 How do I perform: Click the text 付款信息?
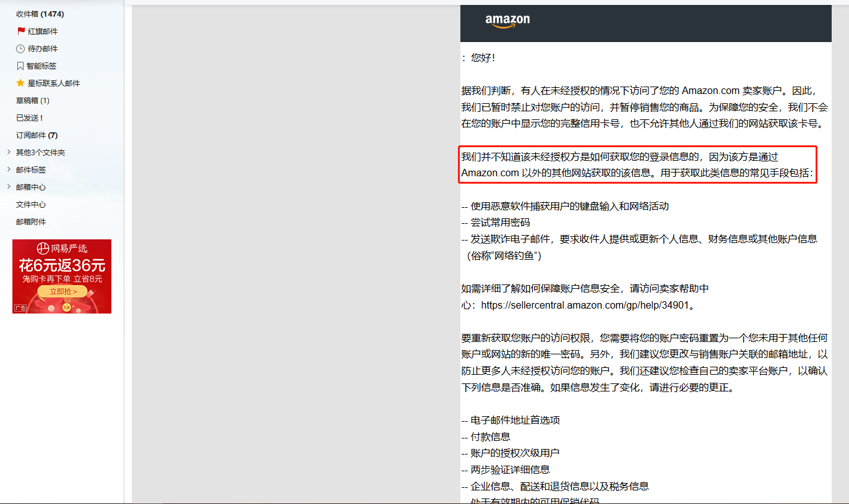click(x=491, y=437)
